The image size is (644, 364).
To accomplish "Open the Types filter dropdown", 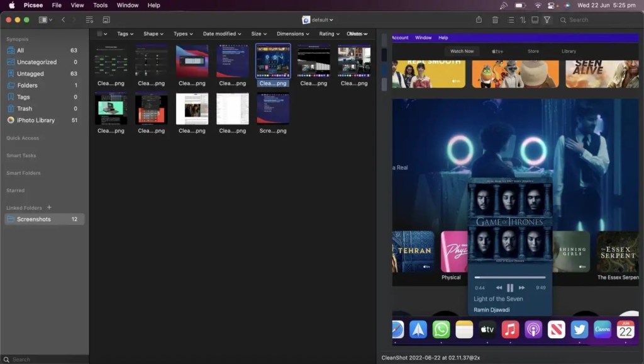I will tap(183, 34).
